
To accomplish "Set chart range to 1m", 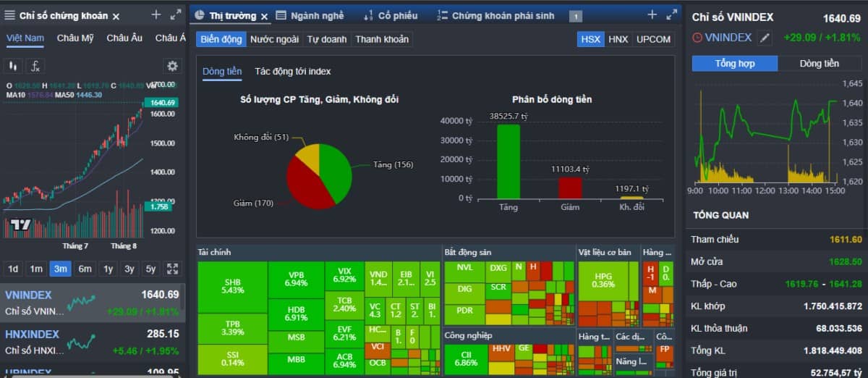I will click(x=36, y=269).
